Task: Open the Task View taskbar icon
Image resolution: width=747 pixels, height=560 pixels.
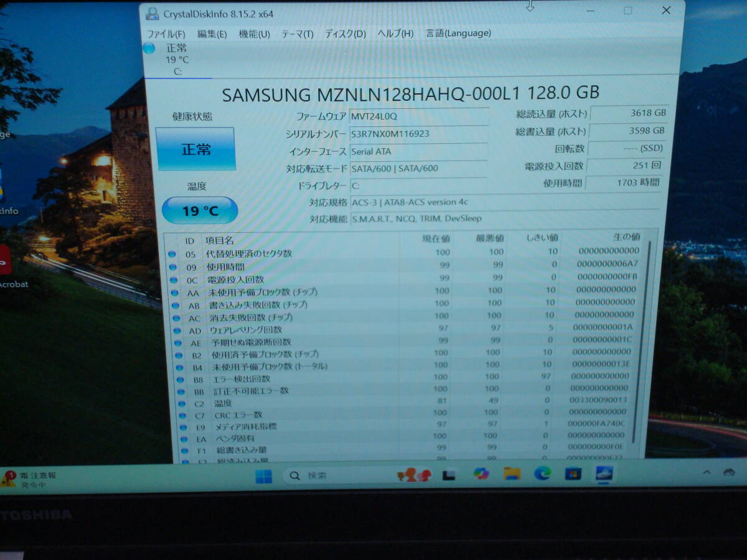Action: pos(449,475)
